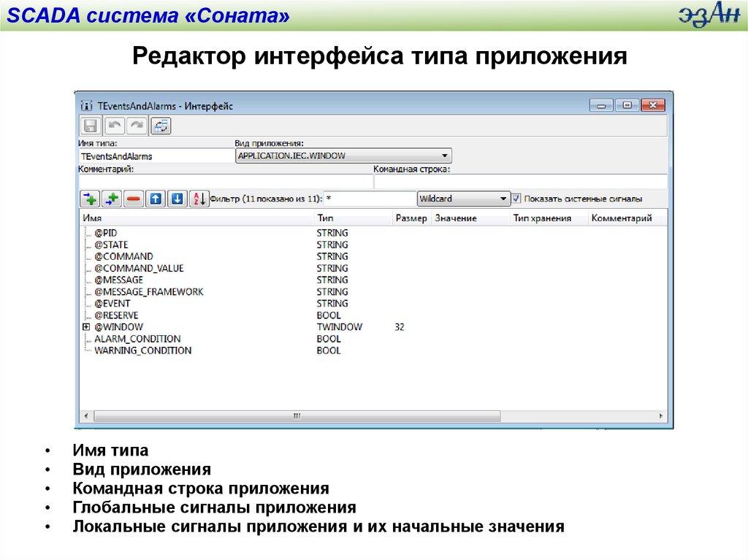748x560 pixels.
Task: Click the first green plus add-signal icon
Action: click(90, 199)
